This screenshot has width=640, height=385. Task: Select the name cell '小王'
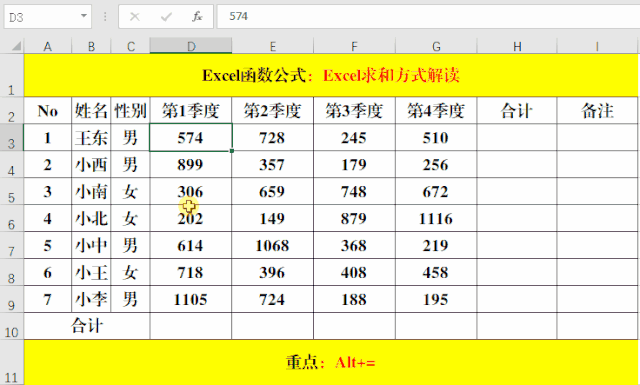(91, 272)
